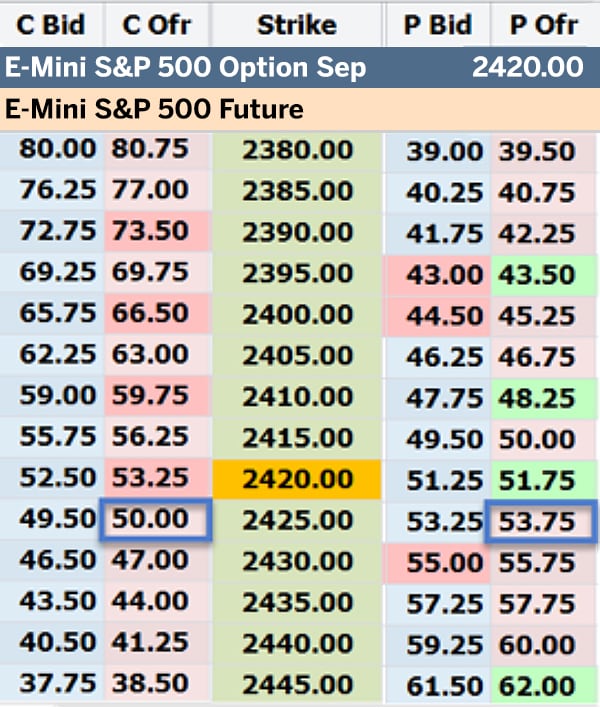Select the E-Mini S&P 500 Future row
The height and width of the screenshot is (708, 600).
pyautogui.click(x=300, y=108)
